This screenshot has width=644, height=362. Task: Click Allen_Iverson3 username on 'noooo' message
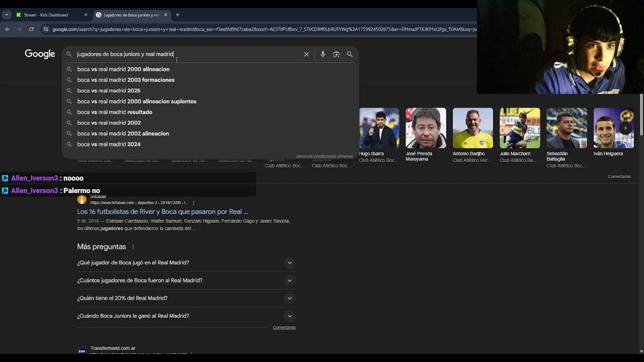click(x=34, y=178)
